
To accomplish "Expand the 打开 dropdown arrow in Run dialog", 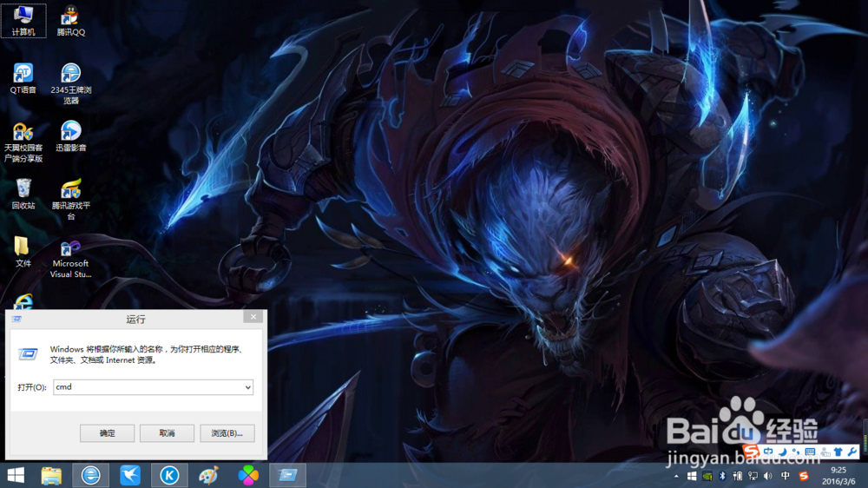I will click(x=247, y=387).
